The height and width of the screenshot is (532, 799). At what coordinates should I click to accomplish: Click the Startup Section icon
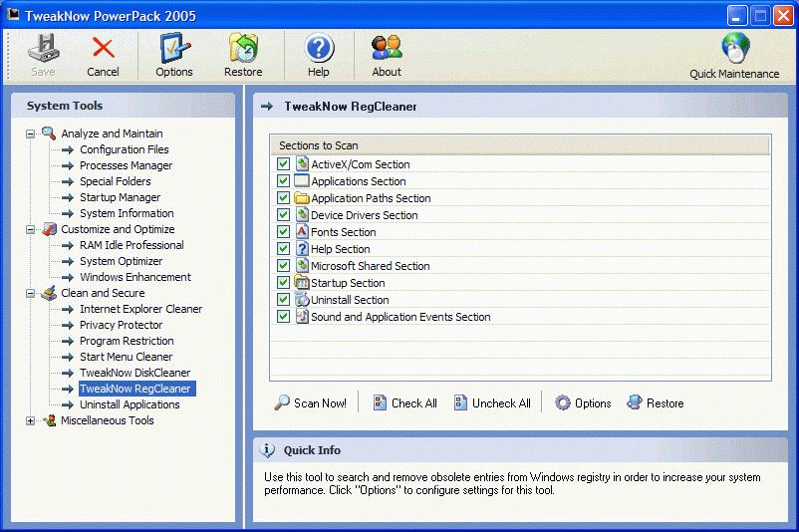pyautogui.click(x=302, y=282)
